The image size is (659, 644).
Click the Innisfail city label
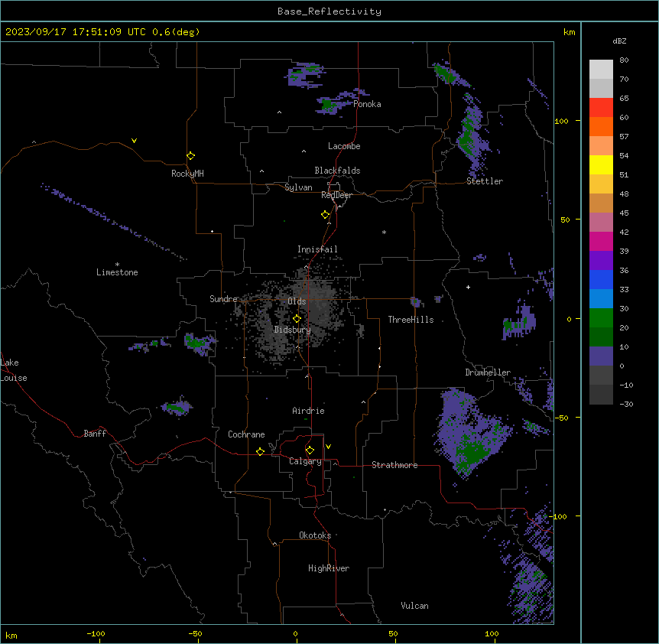317,249
